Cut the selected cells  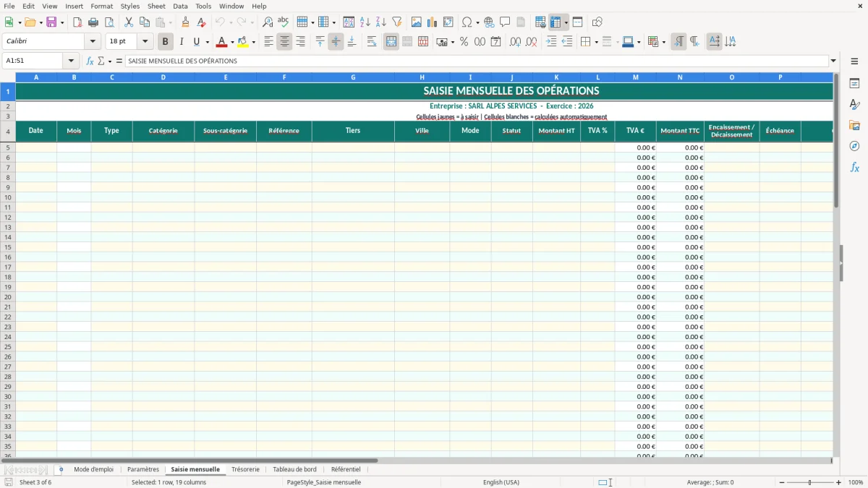tap(129, 22)
